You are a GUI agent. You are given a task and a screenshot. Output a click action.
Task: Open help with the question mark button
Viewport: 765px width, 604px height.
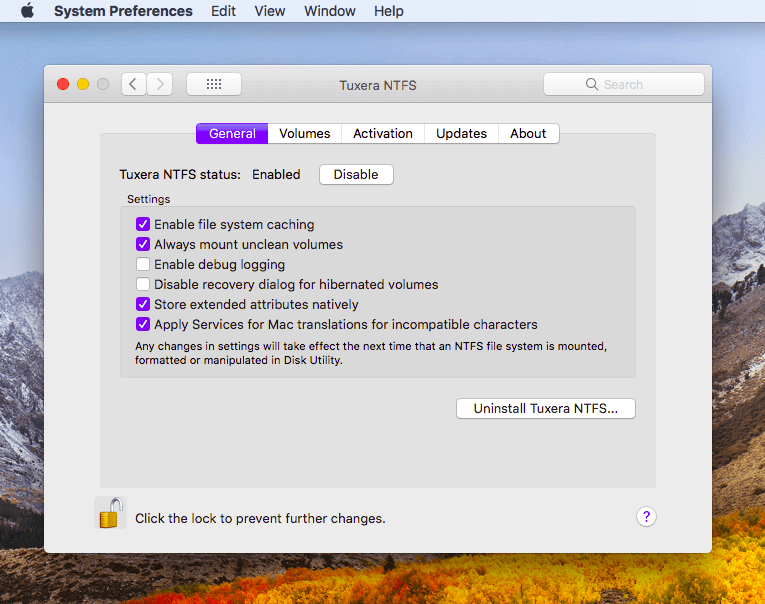coord(646,516)
